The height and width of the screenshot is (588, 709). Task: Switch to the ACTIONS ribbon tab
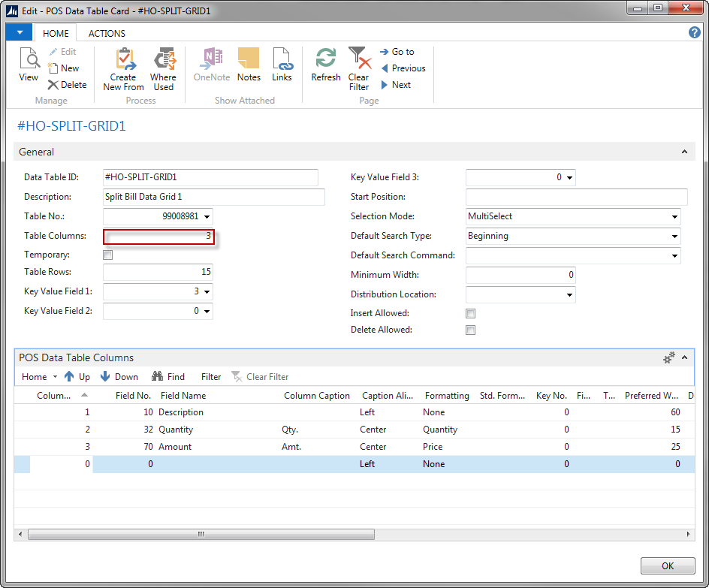click(x=107, y=33)
